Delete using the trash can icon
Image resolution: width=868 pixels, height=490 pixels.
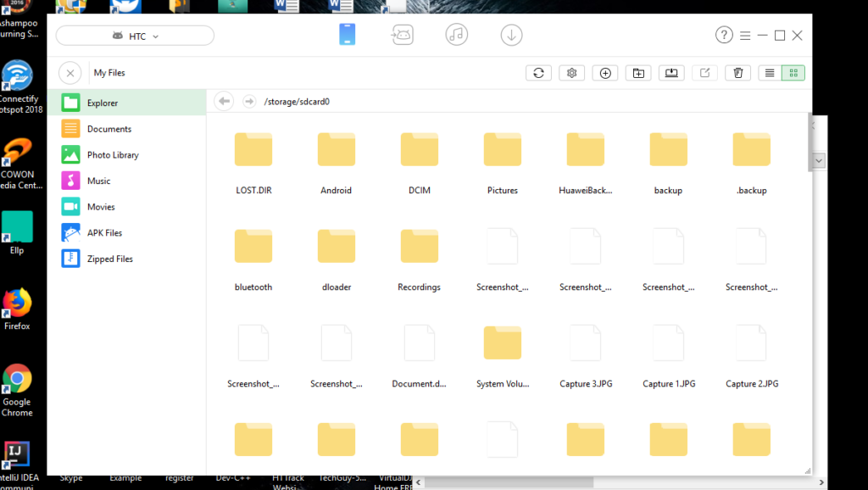738,73
